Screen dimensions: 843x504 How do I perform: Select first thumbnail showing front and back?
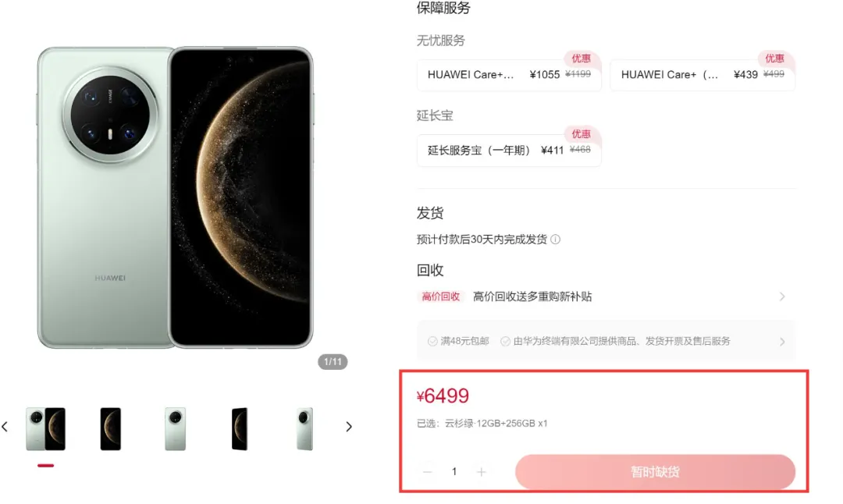[x=46, y=429]
